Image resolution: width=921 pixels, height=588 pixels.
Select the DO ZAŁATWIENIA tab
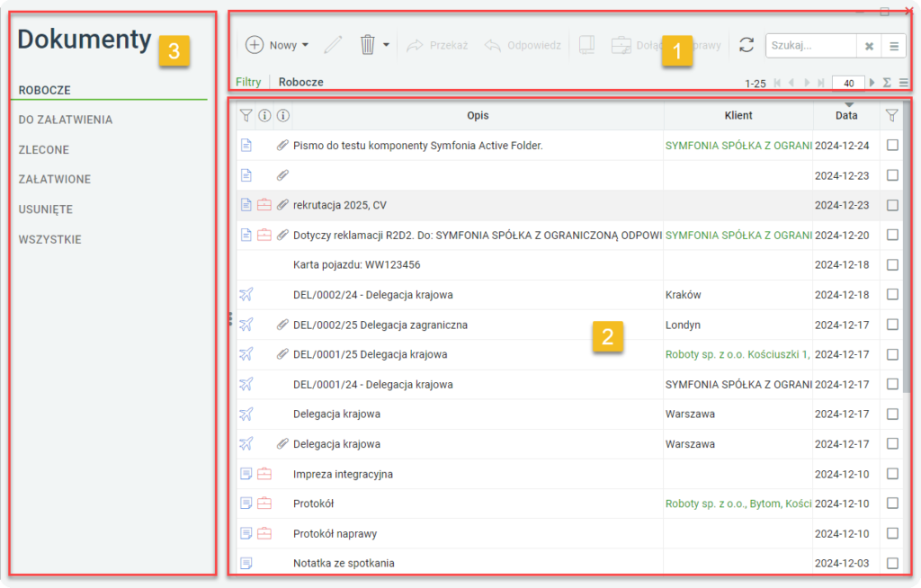(65, 120)
